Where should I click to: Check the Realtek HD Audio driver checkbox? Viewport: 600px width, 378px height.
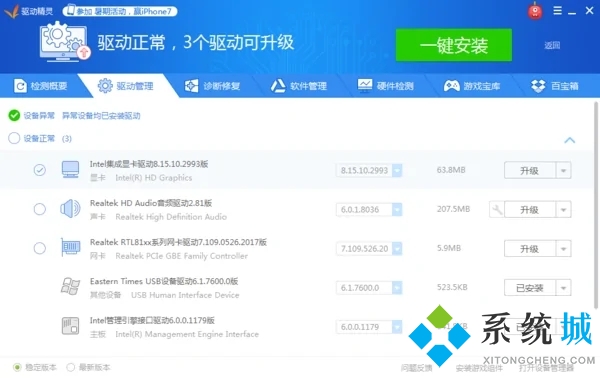(40, 209)
